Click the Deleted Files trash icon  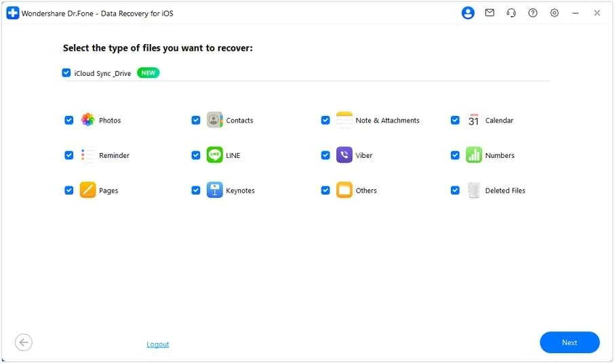(x=474, y=190)
